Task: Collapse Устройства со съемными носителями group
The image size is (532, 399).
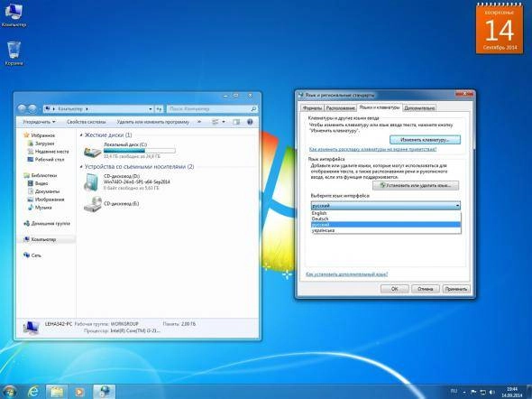Action: (81, 167)
